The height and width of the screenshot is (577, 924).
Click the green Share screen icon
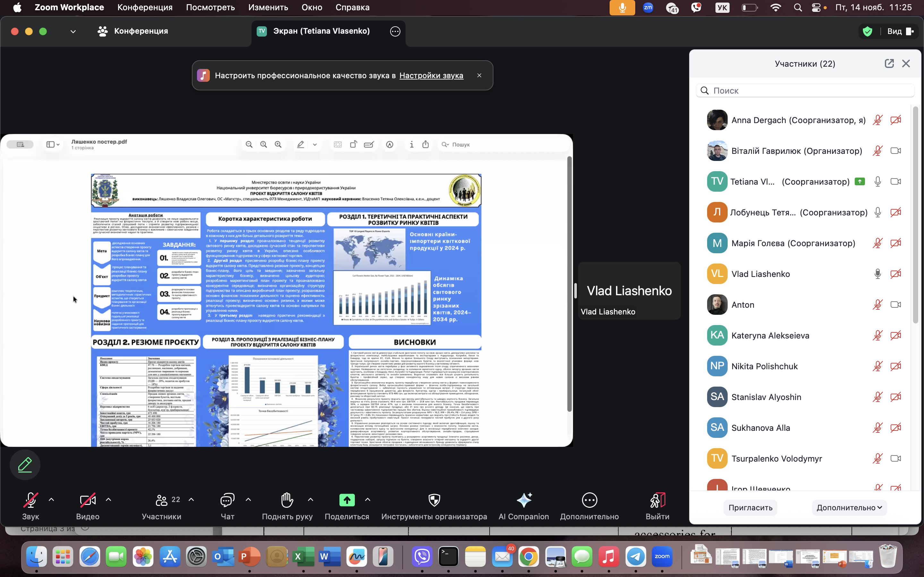(347, 500)
